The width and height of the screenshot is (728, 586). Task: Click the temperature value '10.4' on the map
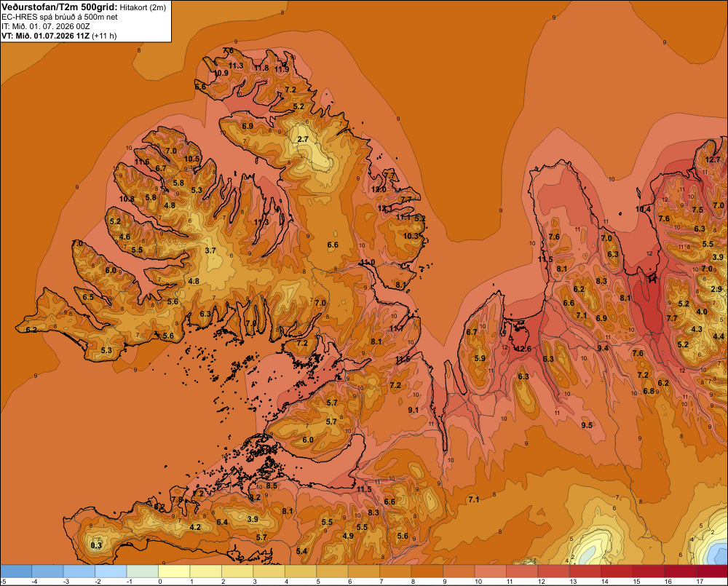(643, 210)
